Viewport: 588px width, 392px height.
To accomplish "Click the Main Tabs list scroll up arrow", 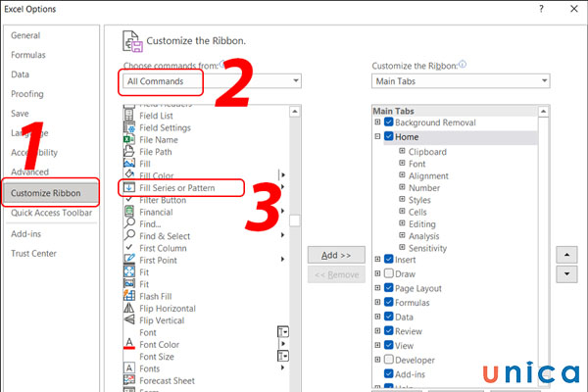I will tap(543, 112).
